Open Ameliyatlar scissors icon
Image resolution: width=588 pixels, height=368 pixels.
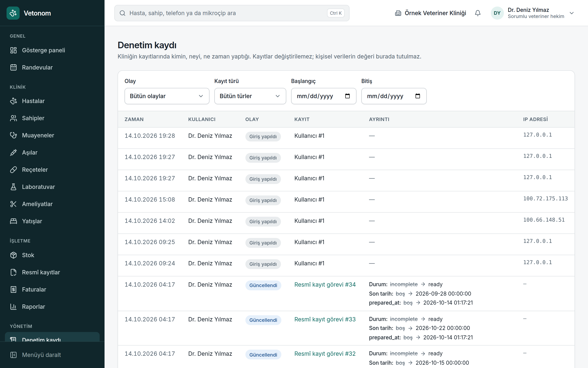click(13, 204)
